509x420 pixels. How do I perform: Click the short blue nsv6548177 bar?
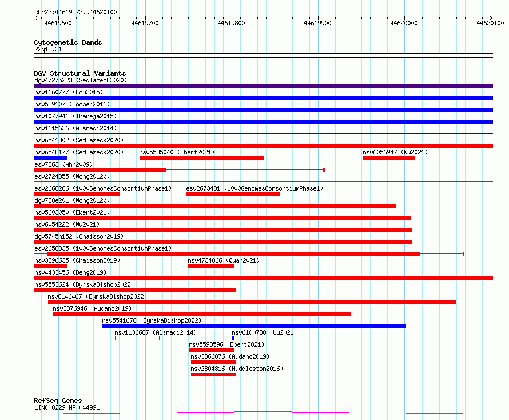[51, 158]
